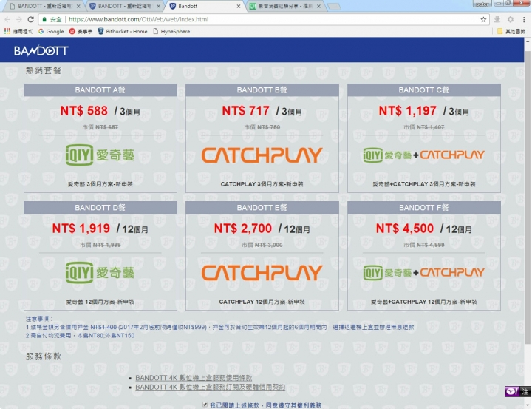This screenshot has width=532, height=409.
Task: Open the Bitbucket - Home bookmark
Action: tap(123, 31)
